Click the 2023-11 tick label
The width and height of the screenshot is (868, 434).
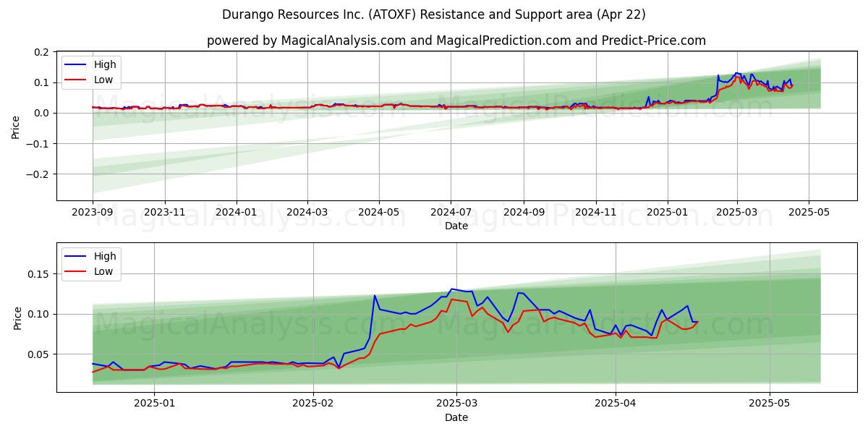165,212
